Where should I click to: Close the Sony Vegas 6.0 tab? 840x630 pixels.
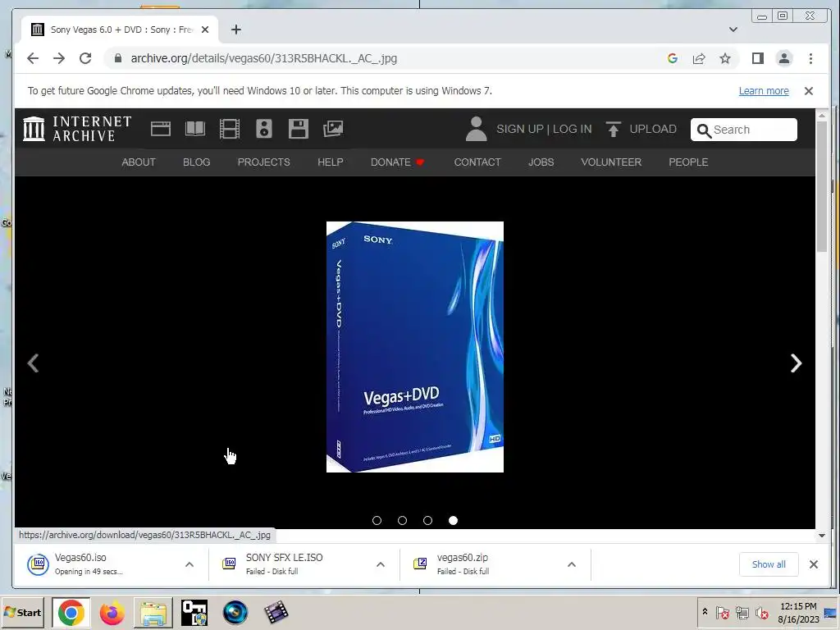click(x=204, y=30)
